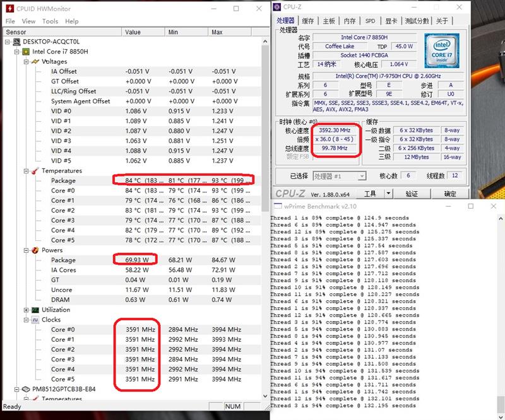Collapse the Voltages section
505x420 pixels.
click(x=26, y=62)
